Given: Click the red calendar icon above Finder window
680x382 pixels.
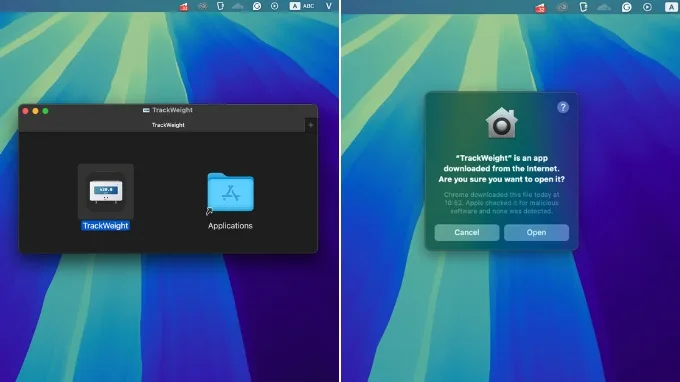Looking at the screenshot, I should [184, 7].
